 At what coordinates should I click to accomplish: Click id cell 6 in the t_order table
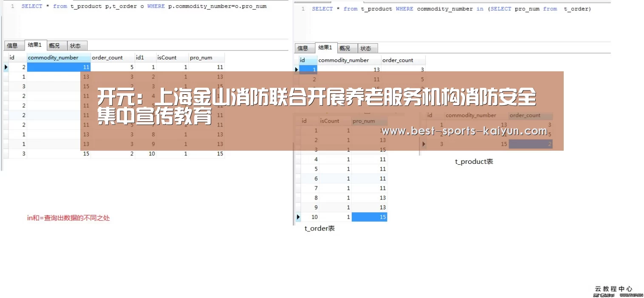[310, 179]
